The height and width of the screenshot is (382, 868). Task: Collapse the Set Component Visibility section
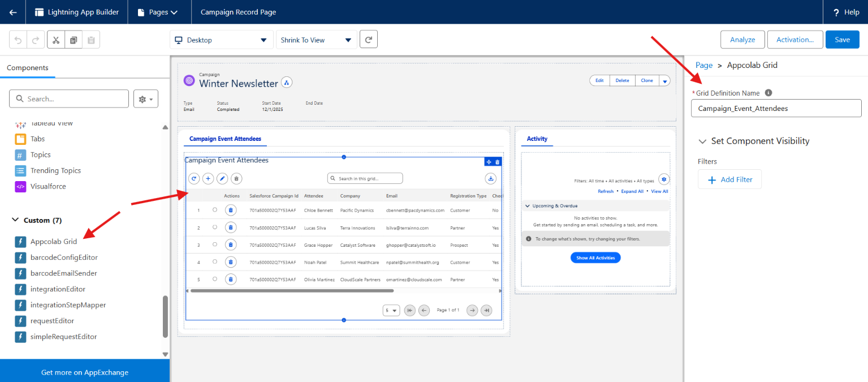click(703, 141)
